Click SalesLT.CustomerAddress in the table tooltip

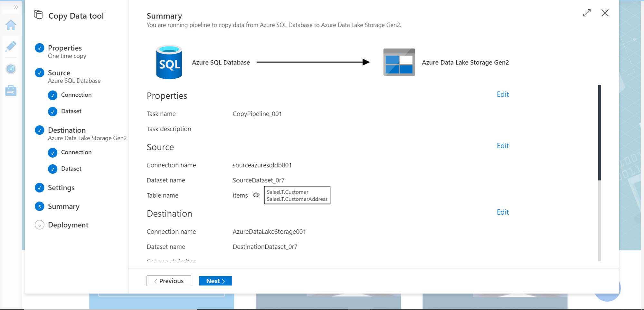[x=297, y=199]
